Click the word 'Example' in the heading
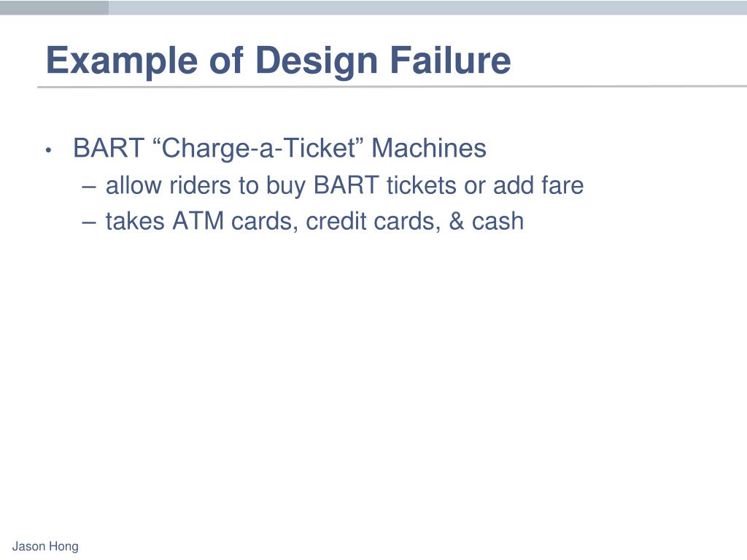 tap(122, 61)
